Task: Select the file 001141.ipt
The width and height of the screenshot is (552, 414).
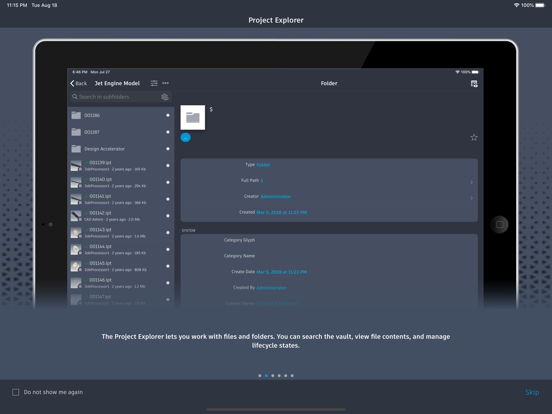Action: coord(120,199)
